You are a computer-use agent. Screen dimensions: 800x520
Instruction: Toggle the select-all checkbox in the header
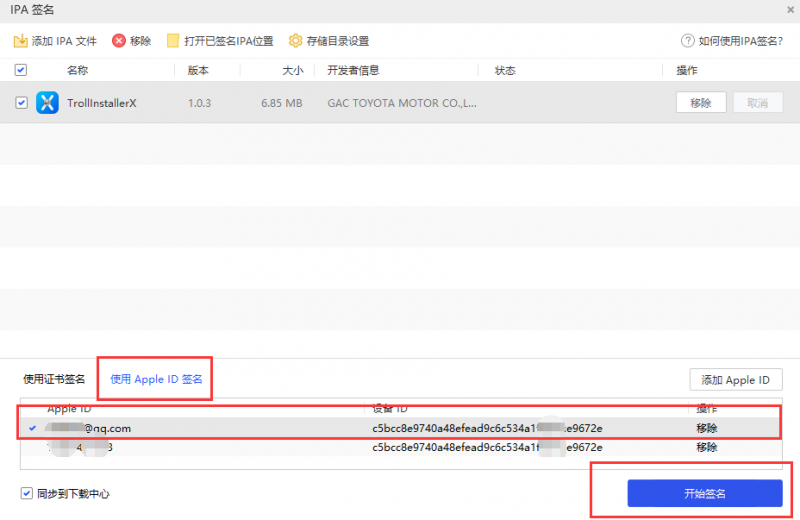(x=20, y=70)
